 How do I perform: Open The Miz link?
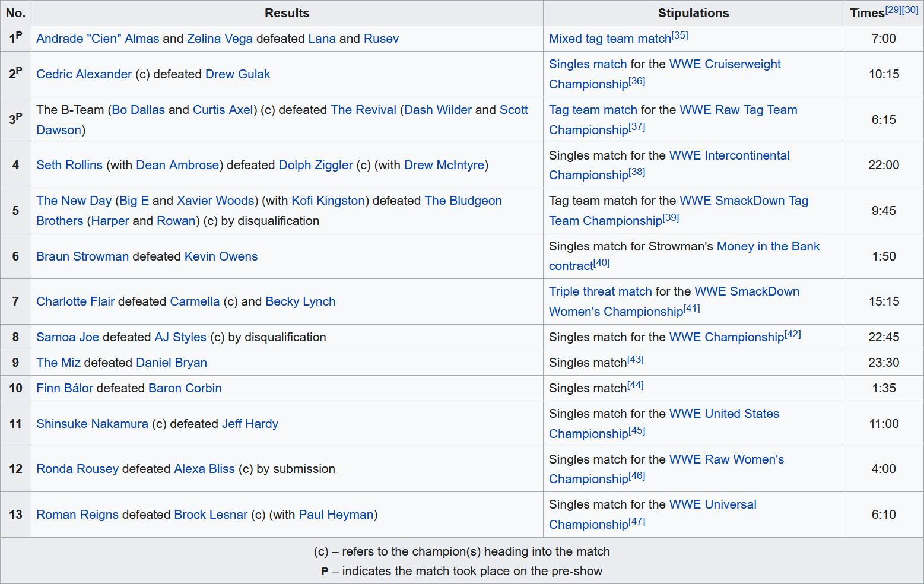[58, 363]
